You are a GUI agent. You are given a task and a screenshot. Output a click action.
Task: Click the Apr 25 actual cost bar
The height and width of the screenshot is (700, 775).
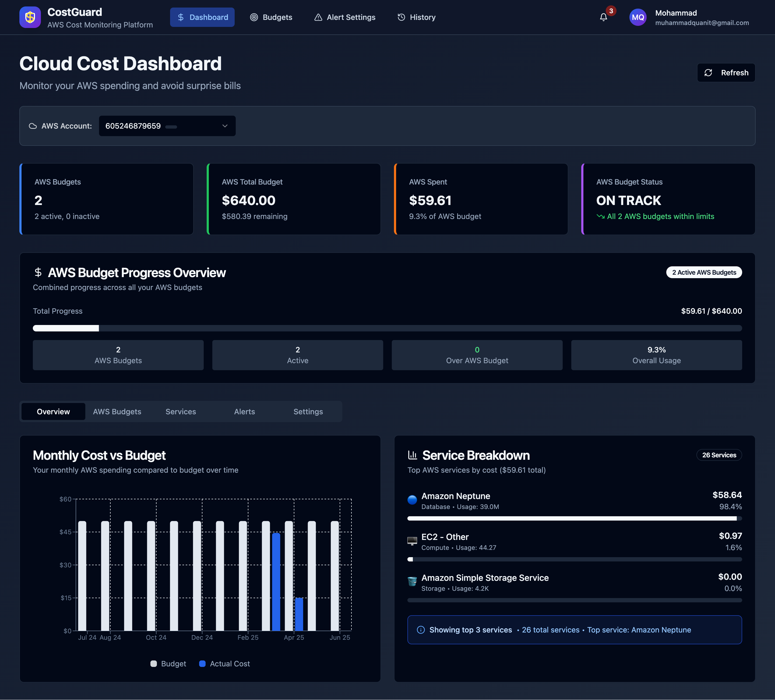(x=299, y=614)
